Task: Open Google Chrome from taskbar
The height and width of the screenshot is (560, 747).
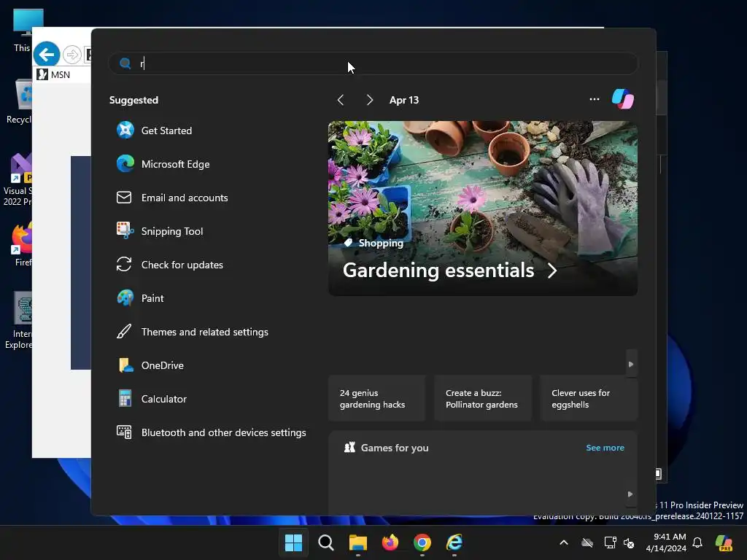Action: click(x=422, y=542)
